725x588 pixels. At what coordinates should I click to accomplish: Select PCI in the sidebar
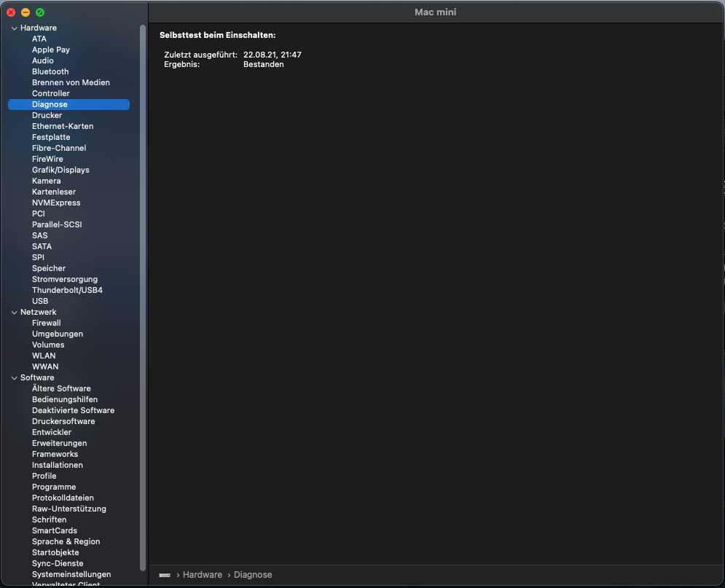(x=39, y=213)
